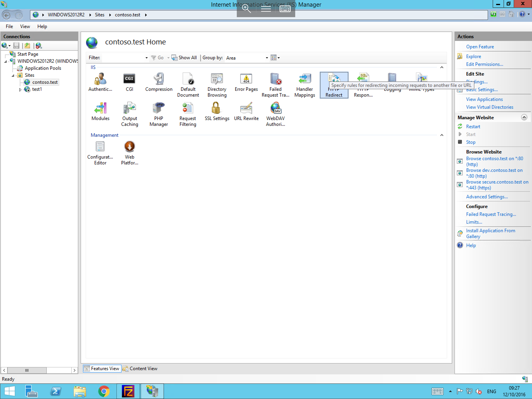The width and height of the screenshot is (532, 399).
Task: Click the Explore action link
Action: click(474, 56)
